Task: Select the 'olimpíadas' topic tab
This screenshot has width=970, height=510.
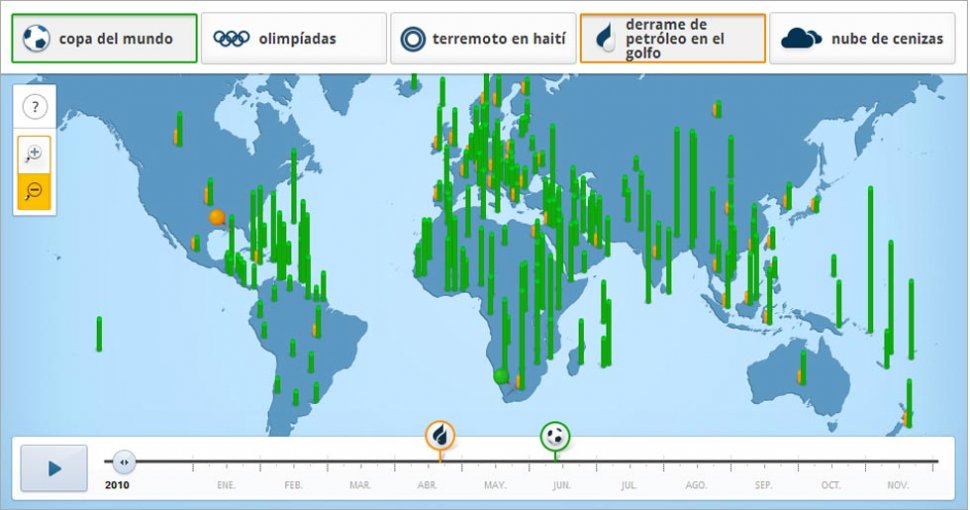Action: click(297, 39)
